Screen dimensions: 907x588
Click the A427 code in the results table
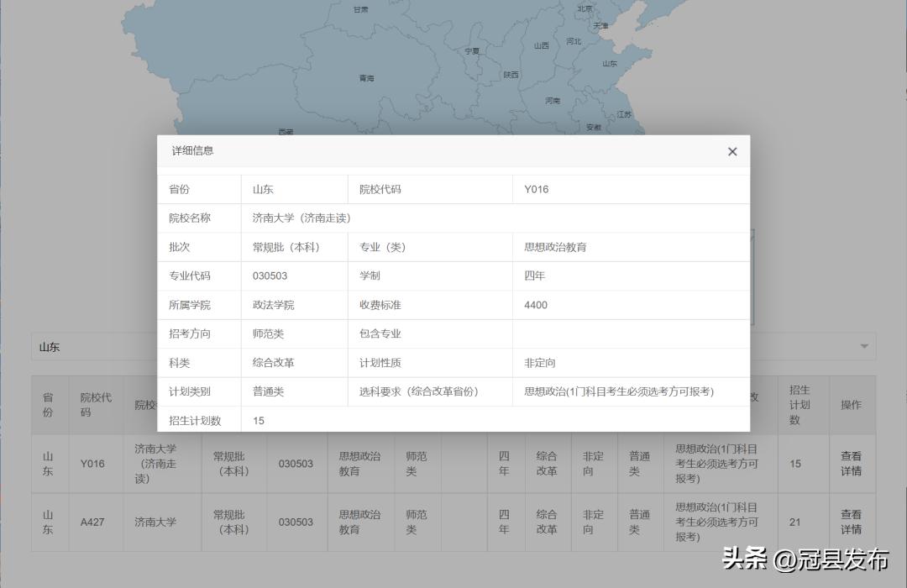[x=92, y=522]
